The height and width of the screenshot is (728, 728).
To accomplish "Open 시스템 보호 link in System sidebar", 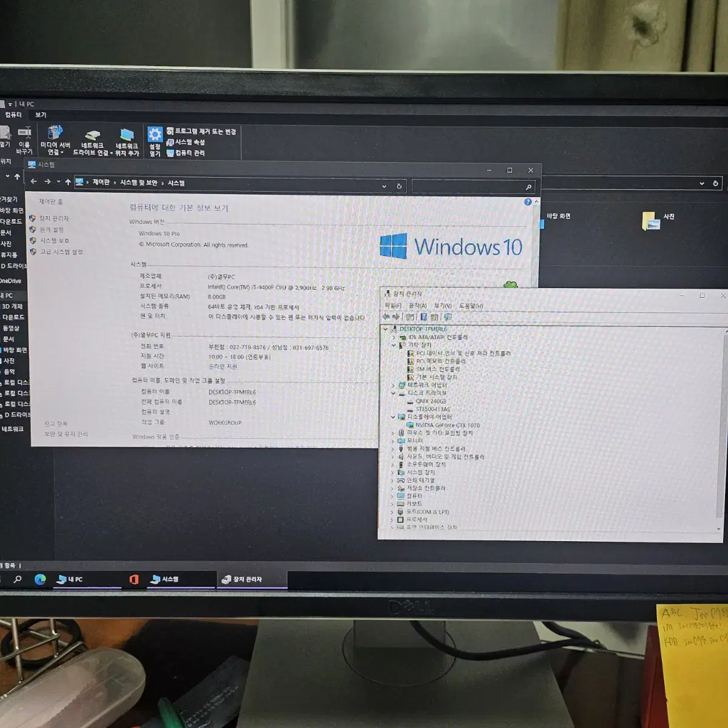I will tap(54, 241).
